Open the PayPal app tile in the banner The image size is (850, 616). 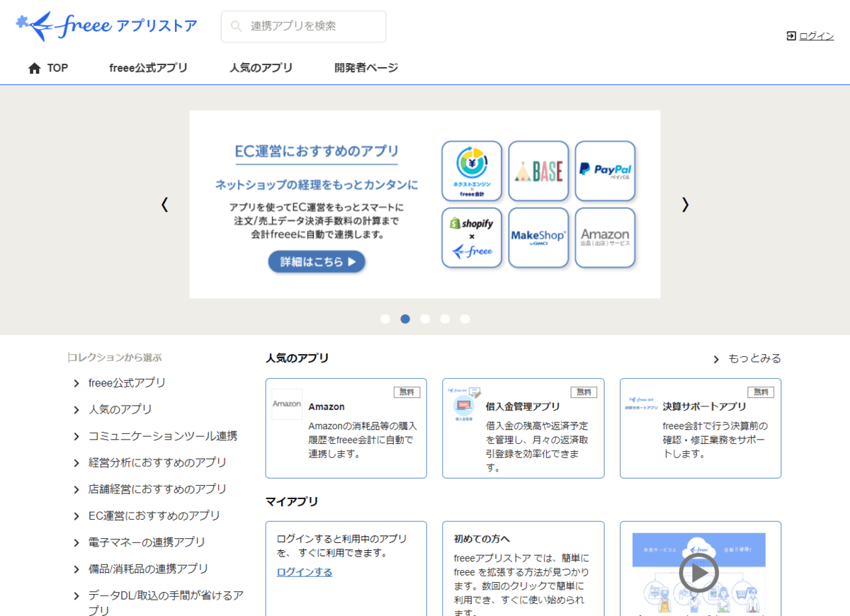[x=605, y=171]
